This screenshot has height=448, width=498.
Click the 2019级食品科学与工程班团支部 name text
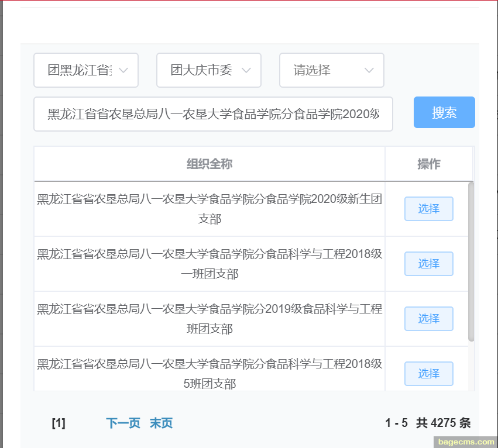(x=209, y=319)
